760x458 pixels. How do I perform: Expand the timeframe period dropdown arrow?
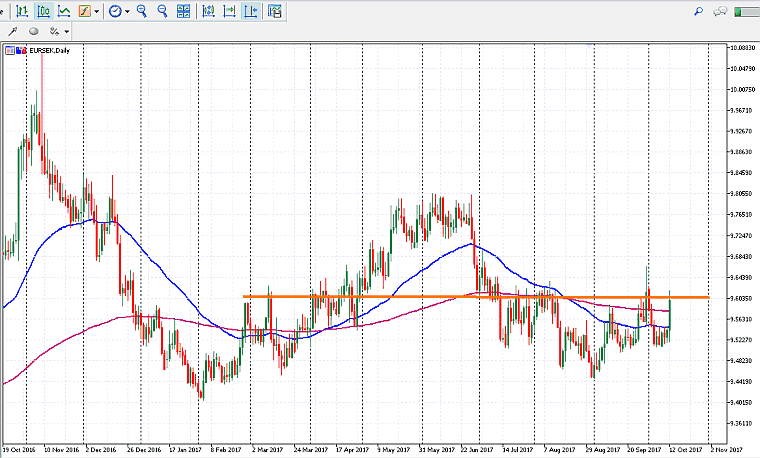[127, 11]
